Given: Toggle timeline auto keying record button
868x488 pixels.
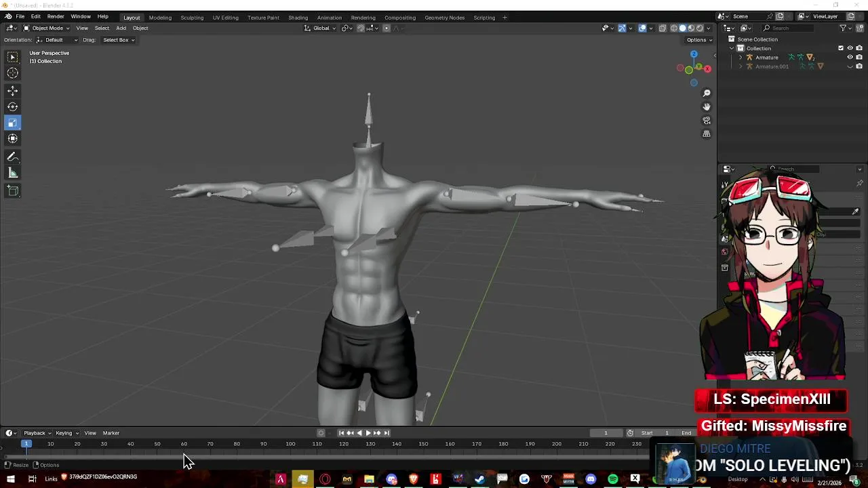Looking at the screenshot, I should click(x=321, y=433).
